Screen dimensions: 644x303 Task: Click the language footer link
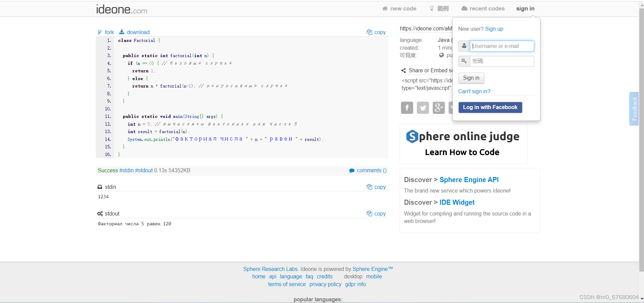[x=291, y=277]
